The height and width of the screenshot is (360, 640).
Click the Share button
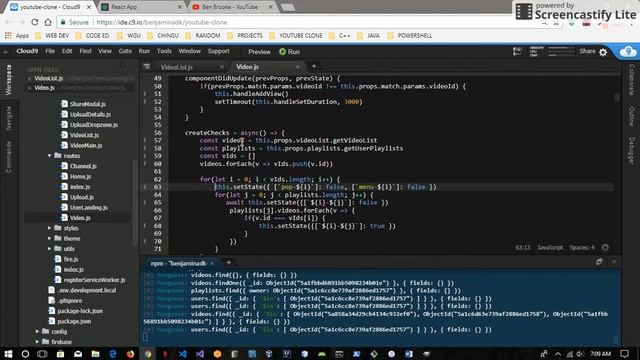click(x=587, y=51)
